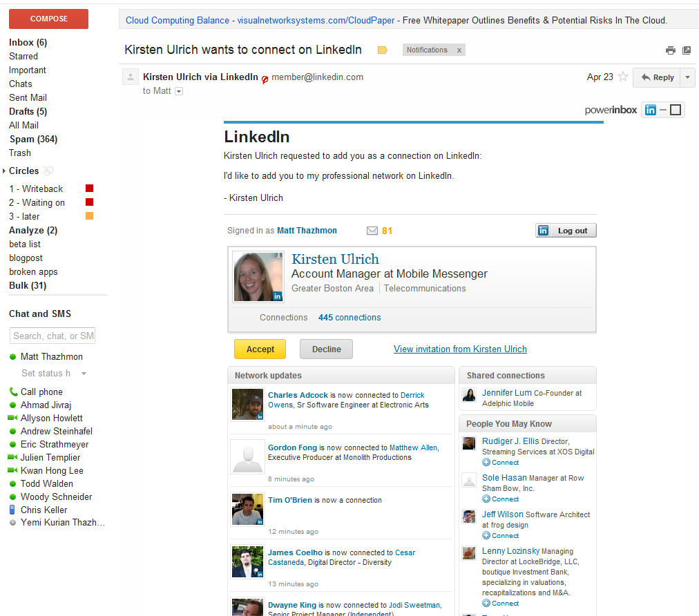Viewport: 699px width, 616px height.
Task: Open the Trash folder
Action: coord(20,153)
